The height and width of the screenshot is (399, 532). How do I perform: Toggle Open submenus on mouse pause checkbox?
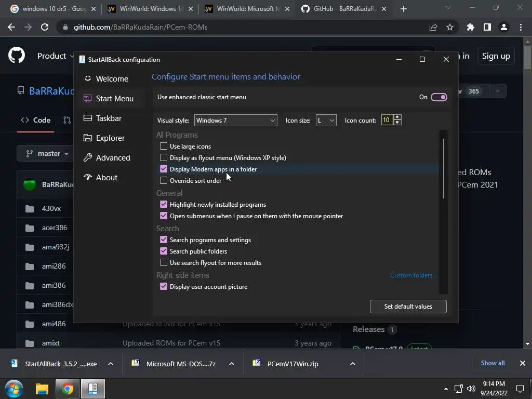click(x=164, y=216)
